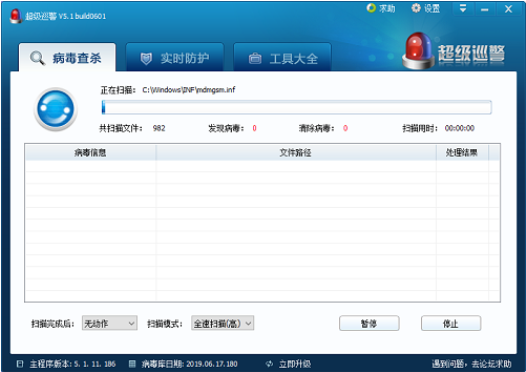Click the 暂停 pause button

369,323
